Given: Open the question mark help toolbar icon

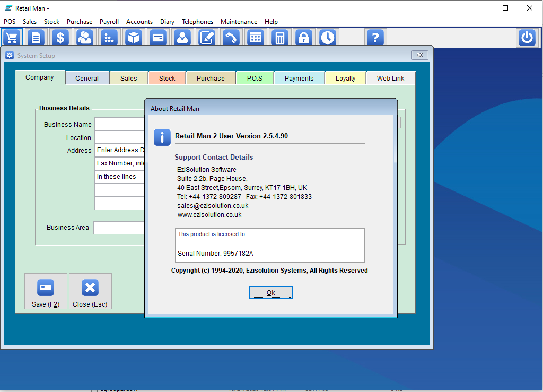Looking at the screenshot, I should pyautogui.click(x=375, y=38).
